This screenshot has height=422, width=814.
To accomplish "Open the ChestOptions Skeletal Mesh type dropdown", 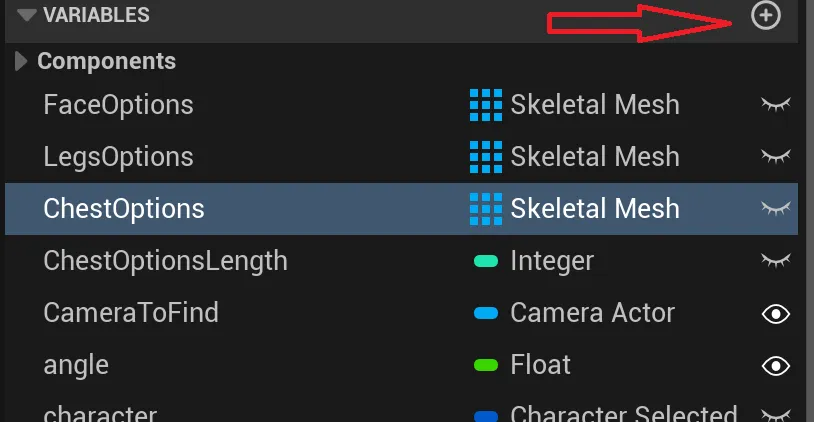I will [x=595, y=208].
